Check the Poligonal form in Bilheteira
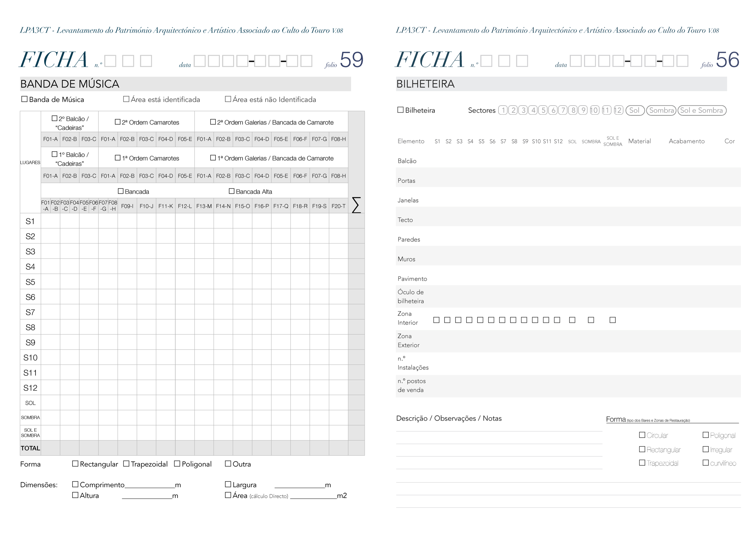Image resolution: width=756 pixels, height=535 pixels. [706, 434]
